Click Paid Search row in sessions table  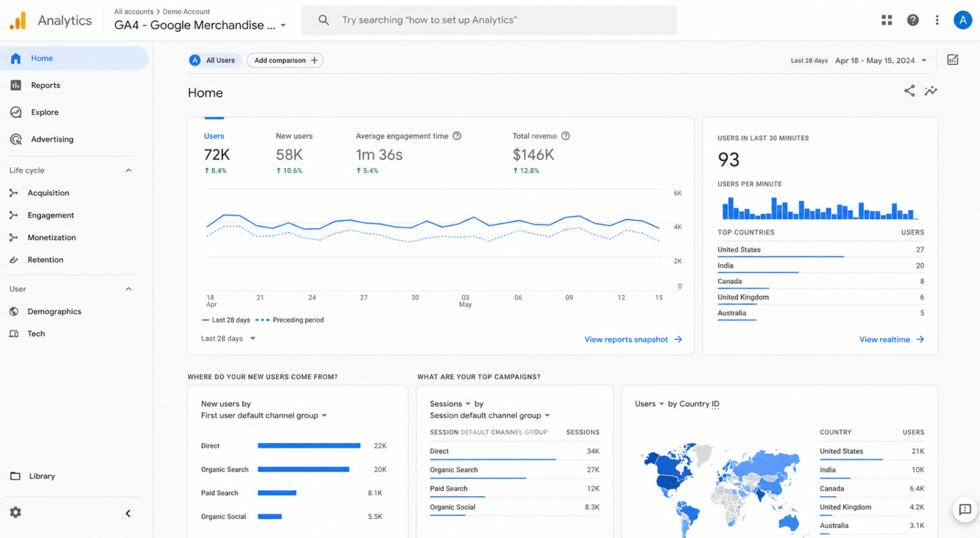(x=514, y=489)
